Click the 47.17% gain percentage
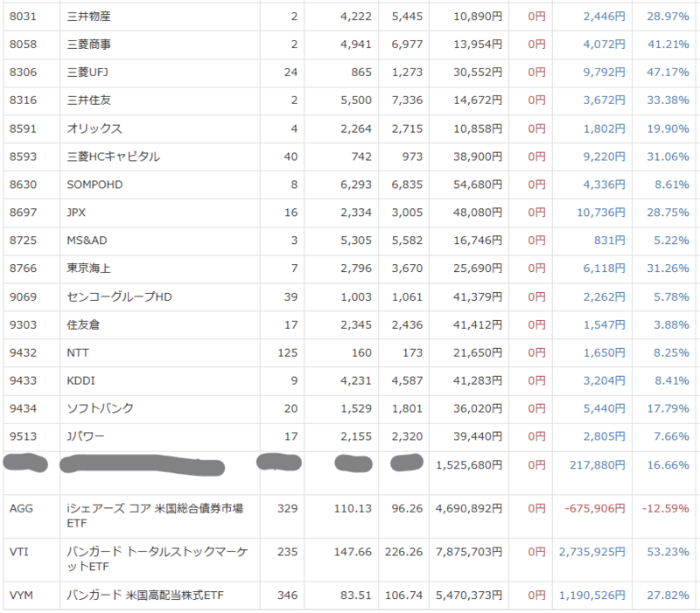Image resolution: width=700 pixels, height=613 pixels. click(x=668, y=73)
